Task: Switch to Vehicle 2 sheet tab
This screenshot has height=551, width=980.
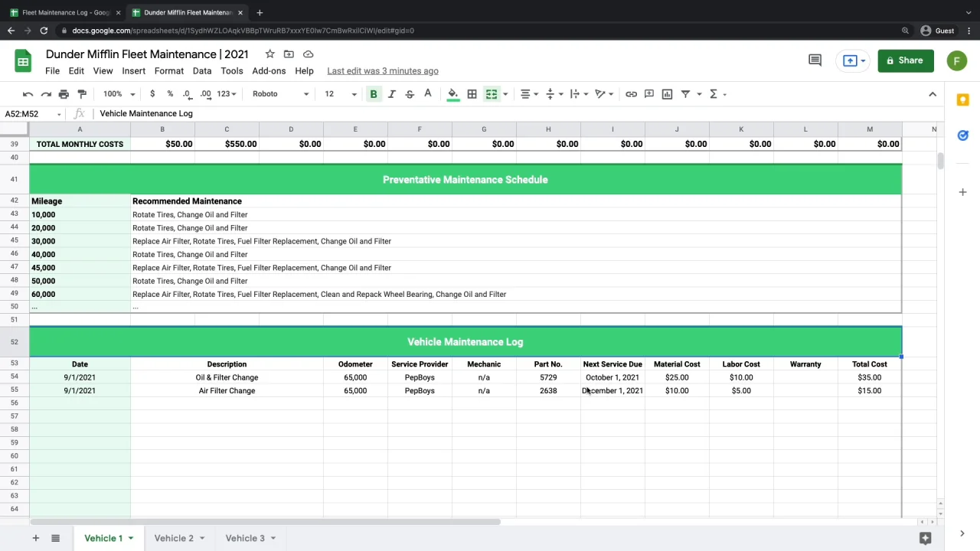Action: point(174,538)
